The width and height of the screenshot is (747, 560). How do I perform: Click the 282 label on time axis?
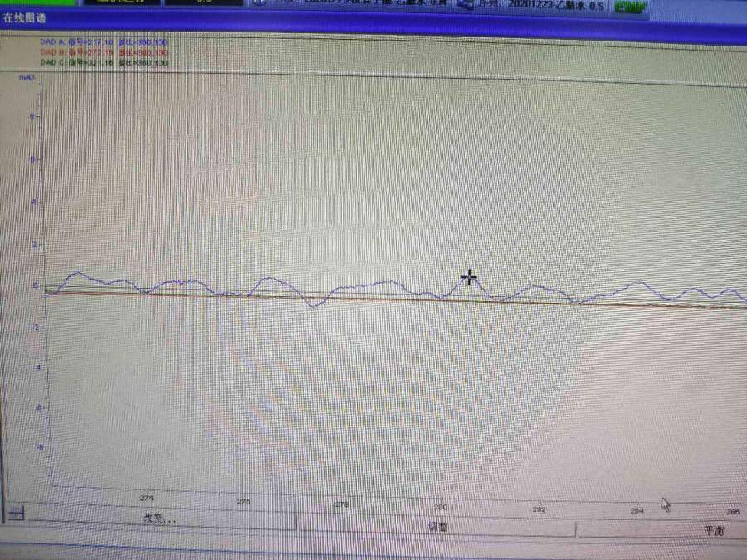pos(539,509)
